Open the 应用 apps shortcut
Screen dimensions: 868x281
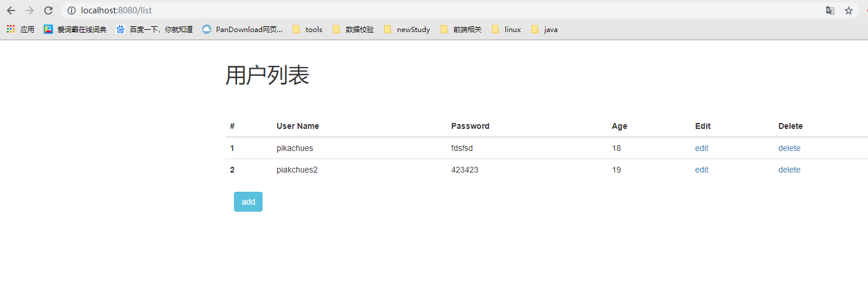point(20,29)
